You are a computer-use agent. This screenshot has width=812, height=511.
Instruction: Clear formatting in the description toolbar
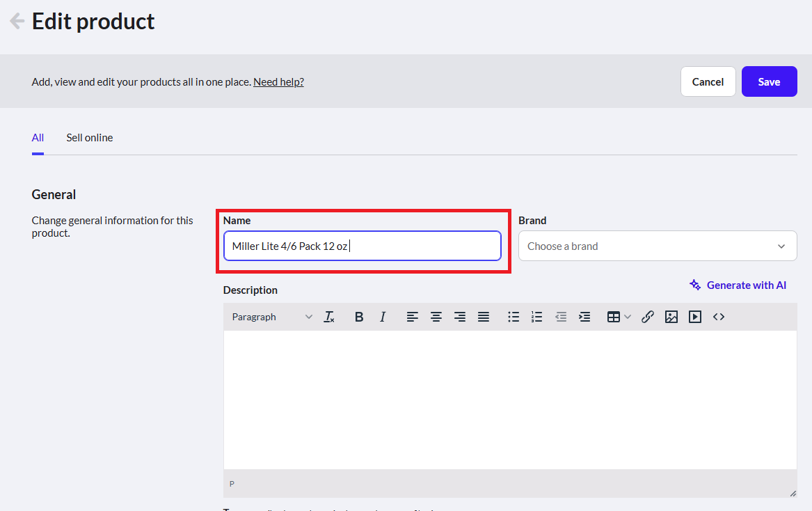tap(329, 317)
